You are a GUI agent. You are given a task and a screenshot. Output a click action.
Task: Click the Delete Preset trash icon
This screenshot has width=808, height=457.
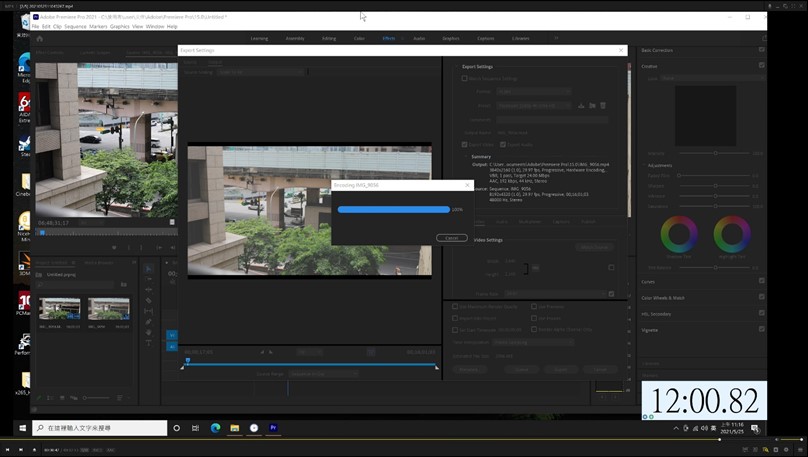[x=603, y=105]
